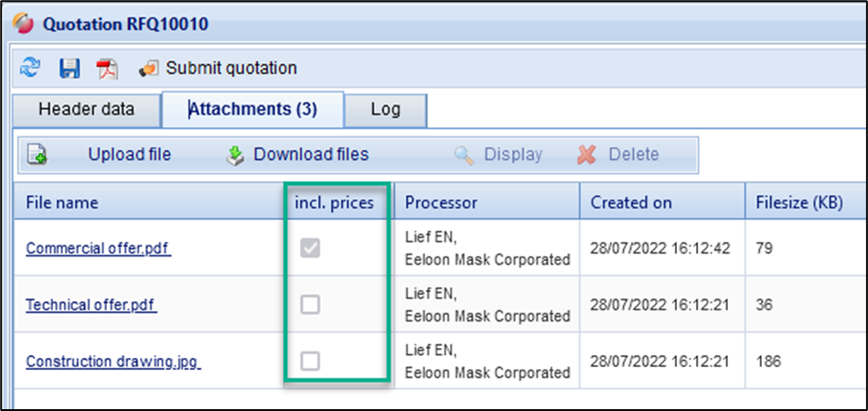Viewport: 868px width, 411px height.
Task: Open the Commercial offer.pdf link
Action: pos(99,249)
